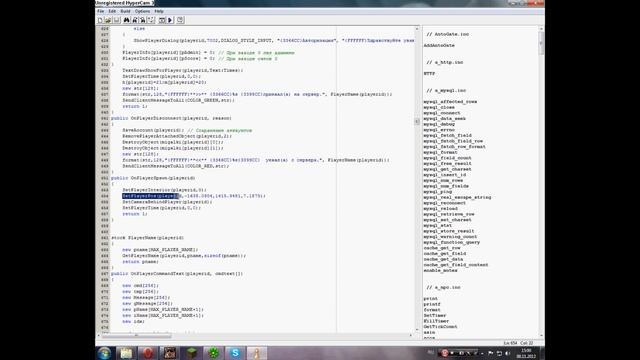
Task: Click the OnPlayerCommandText line in the editor
Action: click(x=177, y=273)
